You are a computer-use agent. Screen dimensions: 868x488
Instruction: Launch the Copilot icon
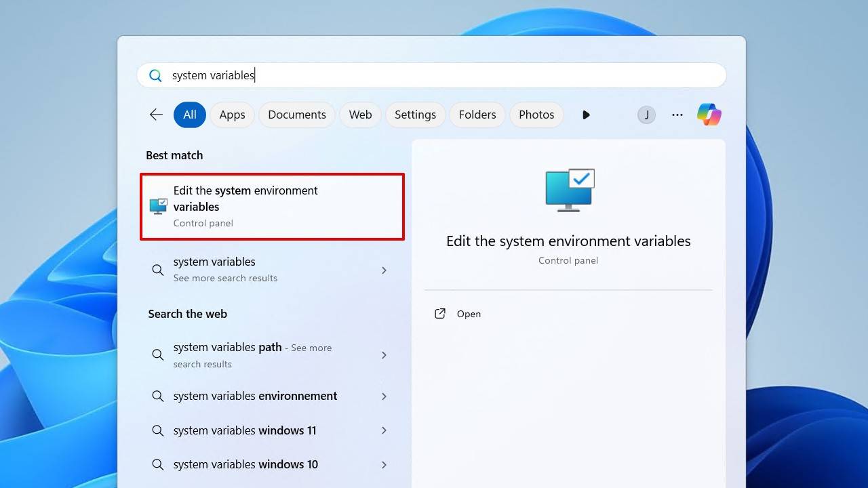(709, 115)
